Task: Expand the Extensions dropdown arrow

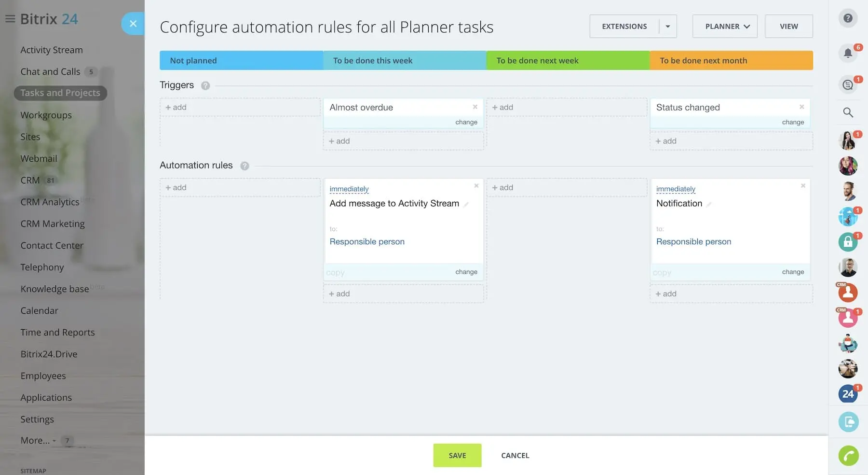Action: coord(668,27)
